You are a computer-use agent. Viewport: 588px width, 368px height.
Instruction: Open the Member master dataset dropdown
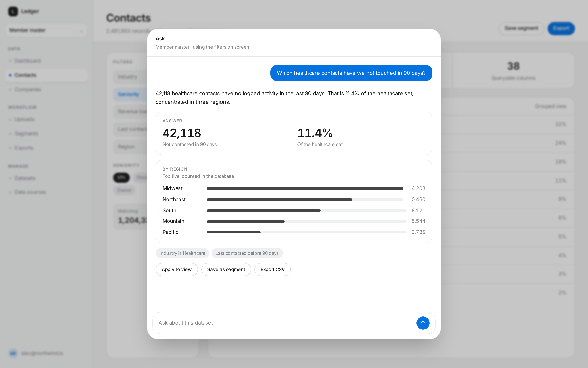pyautogui.click(x=46, y=30)
